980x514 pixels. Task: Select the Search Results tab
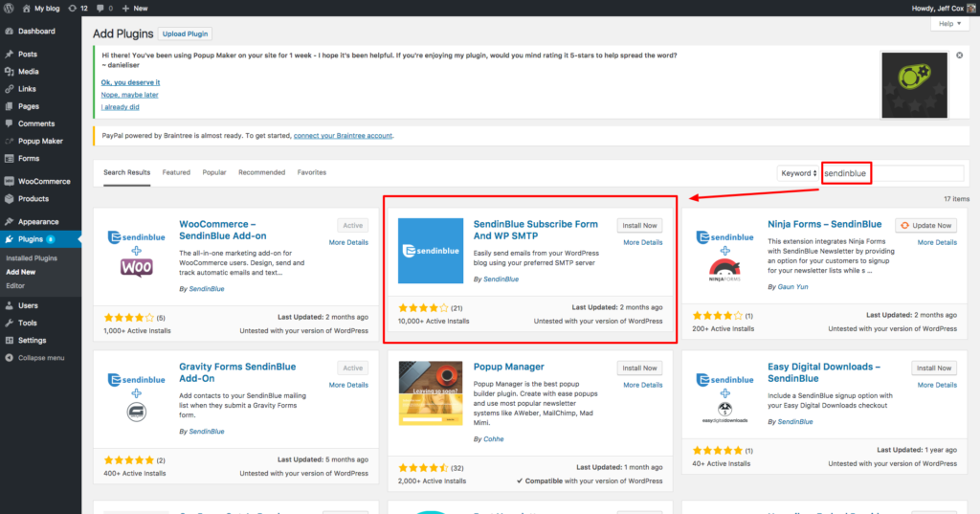[127, 172]
